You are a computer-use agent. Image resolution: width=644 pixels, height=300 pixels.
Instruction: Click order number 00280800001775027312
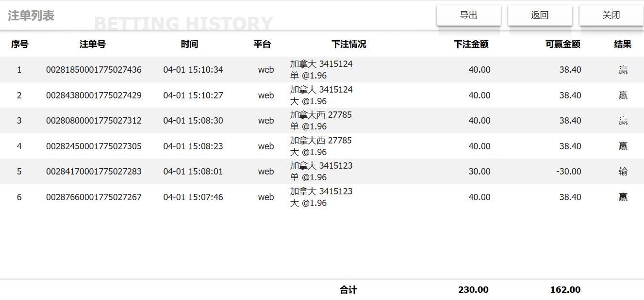point(94,121)
